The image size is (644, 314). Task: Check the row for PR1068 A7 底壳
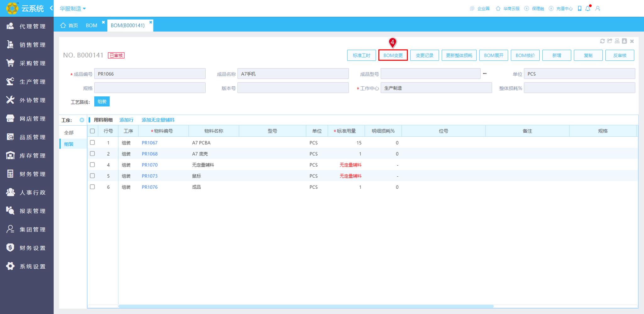(92, 153)
